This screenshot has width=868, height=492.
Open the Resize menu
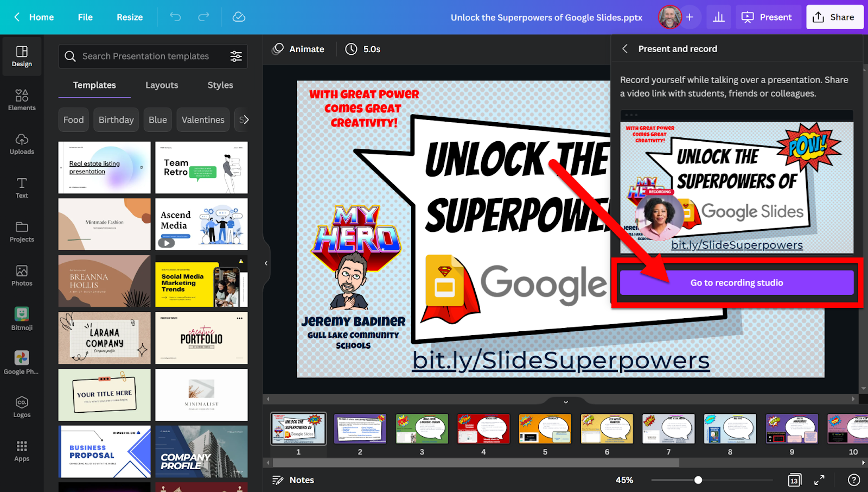tap(130, 17)
